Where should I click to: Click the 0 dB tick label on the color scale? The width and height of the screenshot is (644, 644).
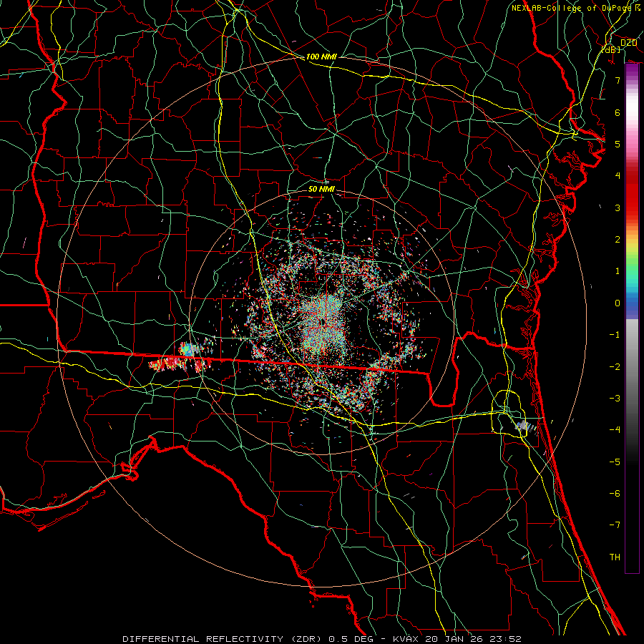(618, 303)
